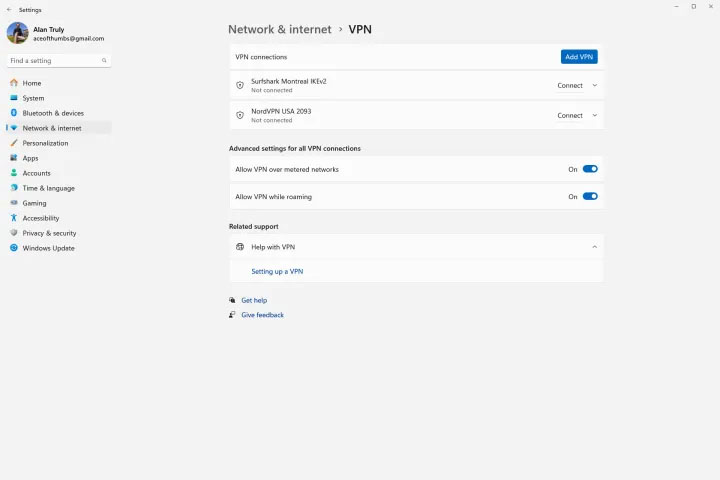Disable Allow VPN while roaming switch
Viewport: 720px width, 480px height.
(x=590, y=197)
